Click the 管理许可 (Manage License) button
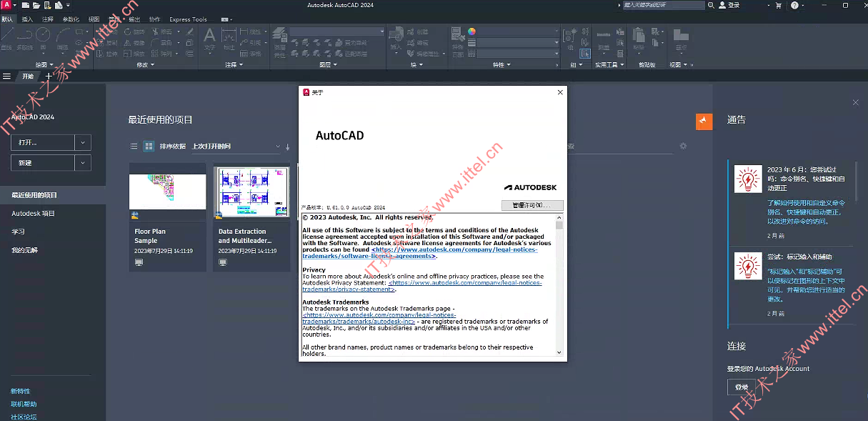The image size is (868, 421). [532, 205]
